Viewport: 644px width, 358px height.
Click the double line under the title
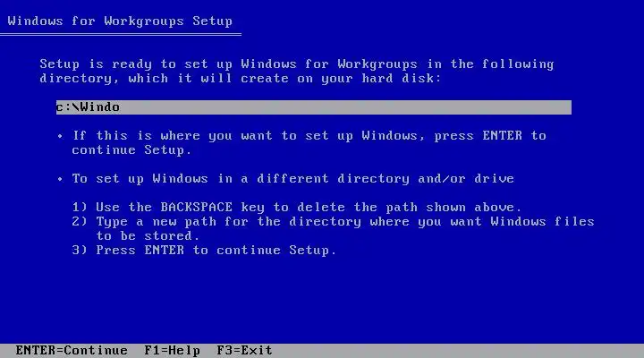[x=121, y=35]
